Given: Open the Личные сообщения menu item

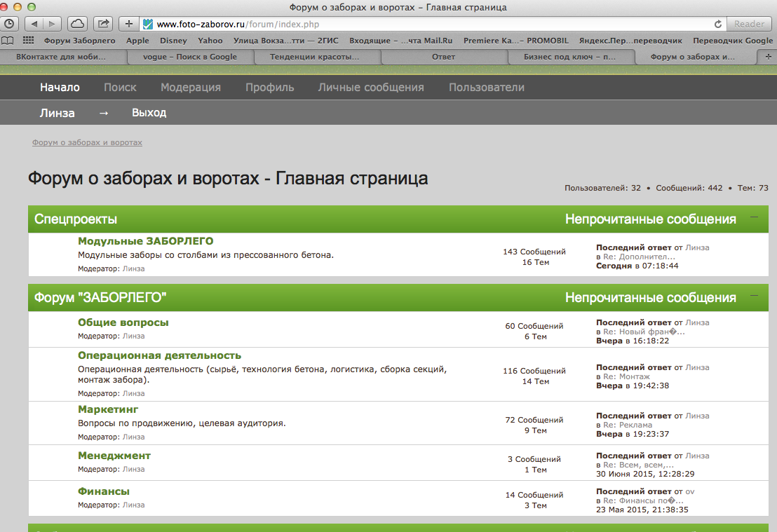Looking at the screenshot, I should 371,88.
